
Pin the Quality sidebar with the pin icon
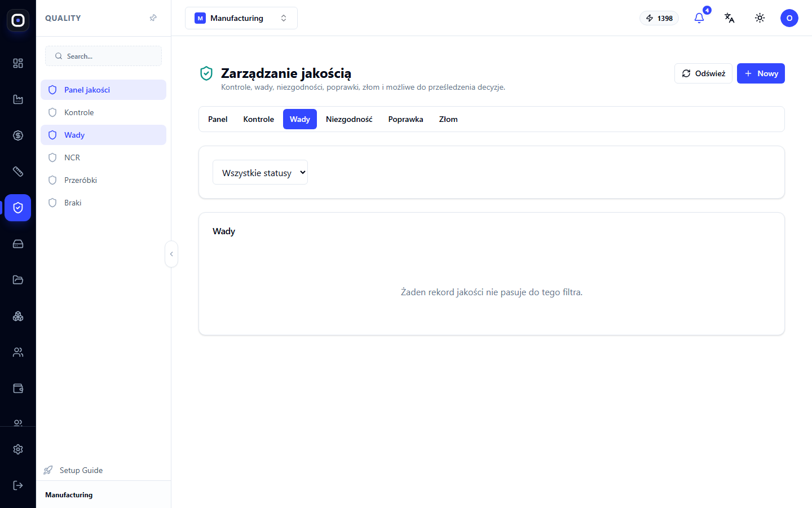[x=153, y=18]
